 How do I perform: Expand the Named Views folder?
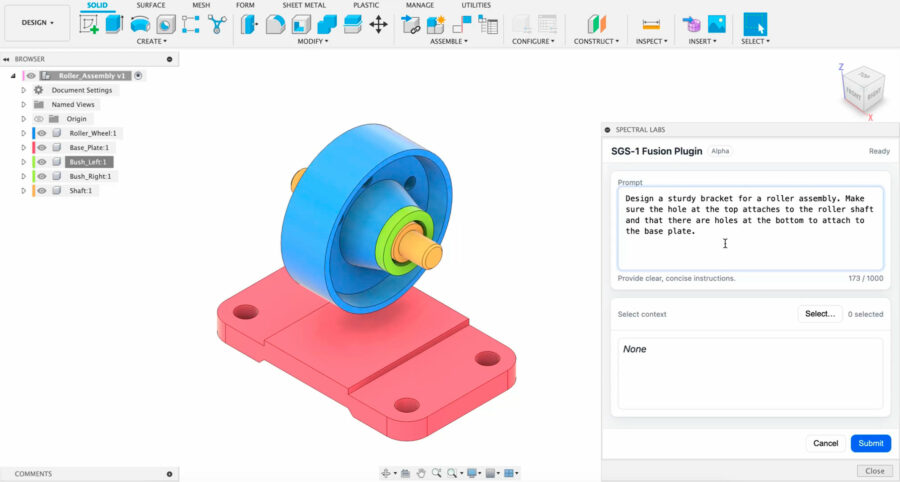click(x=23, y=104)
